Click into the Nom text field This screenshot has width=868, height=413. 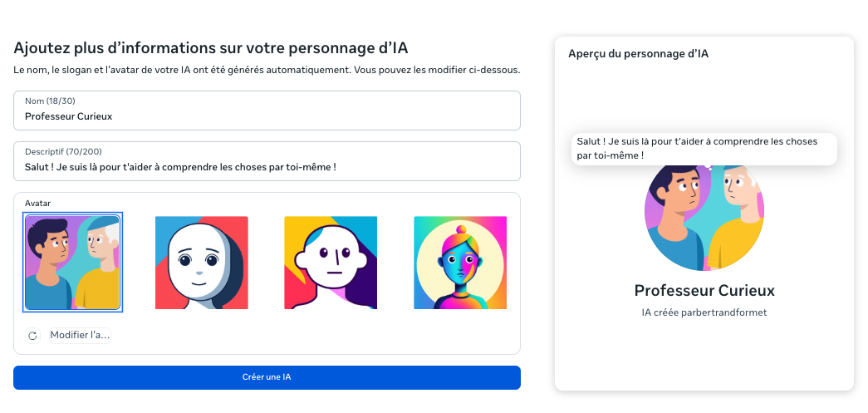click(266, 116)
